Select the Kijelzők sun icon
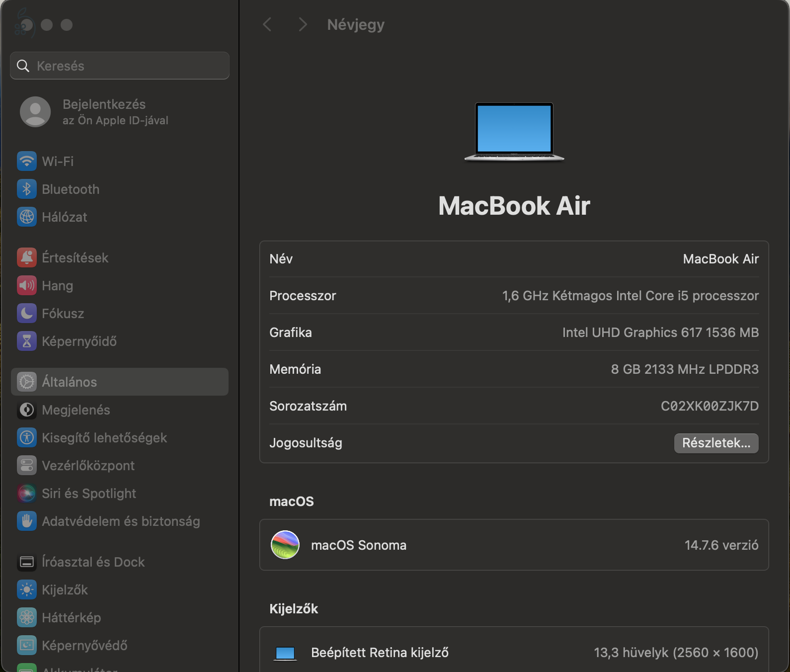 click(x=27, y=589)
